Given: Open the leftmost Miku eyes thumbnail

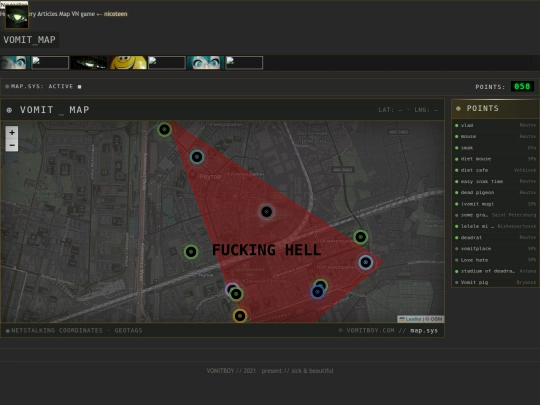Looking at the screenshot, I should (14, 63).
